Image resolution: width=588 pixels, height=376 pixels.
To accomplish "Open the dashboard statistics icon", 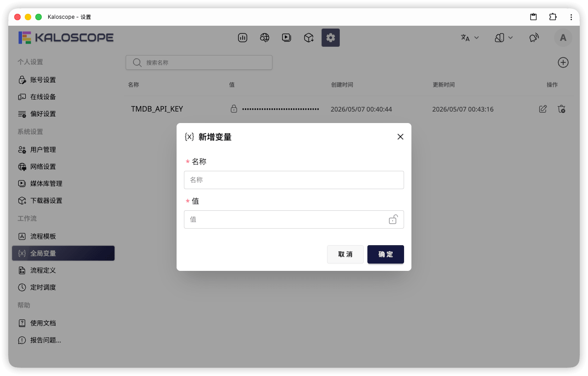I will (243, 38).
